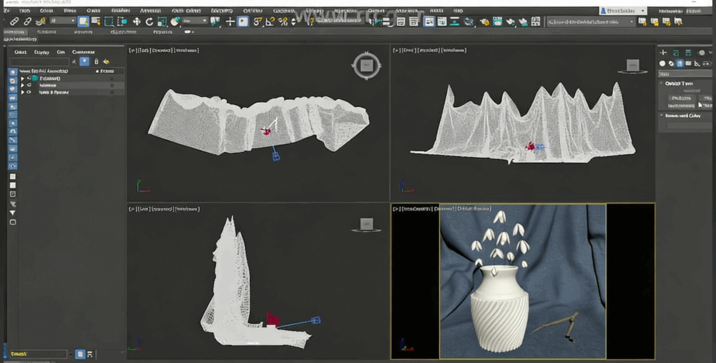The height and width of the screenshot is (363, 716).
Task: Open the Select by Name dialog
Action: coord(96,21)
